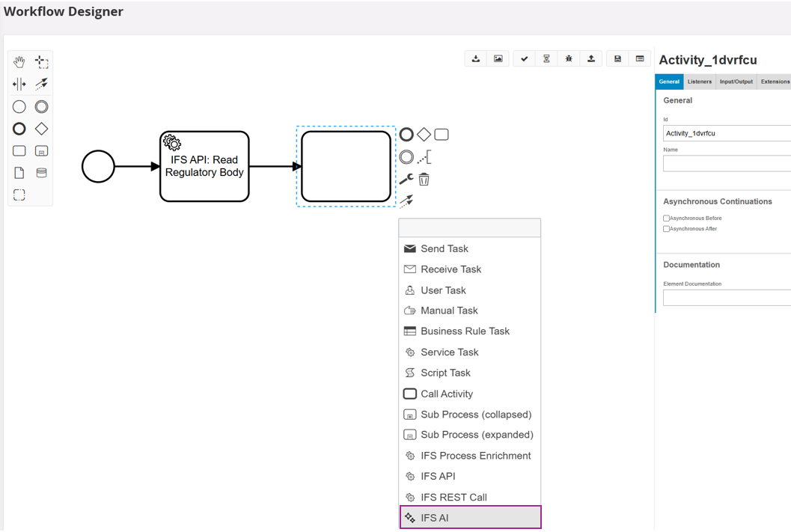Click the bug debug toolbar button

pos(569,59)
